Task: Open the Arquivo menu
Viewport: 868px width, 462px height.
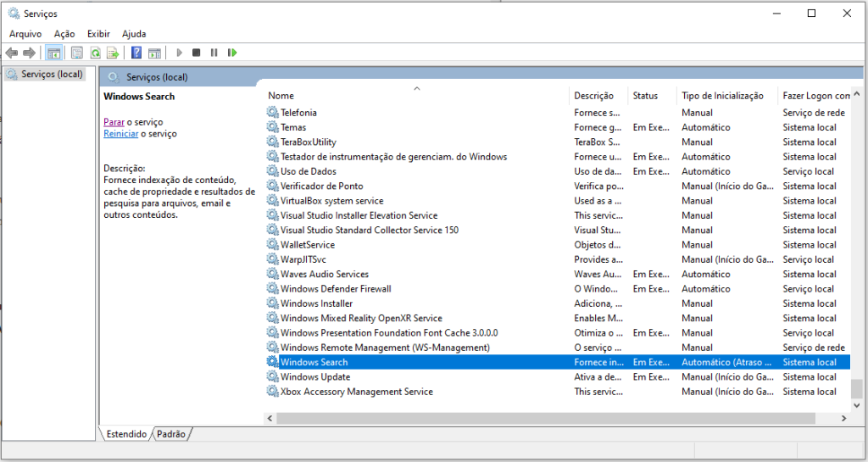Action: click(25, 34)
